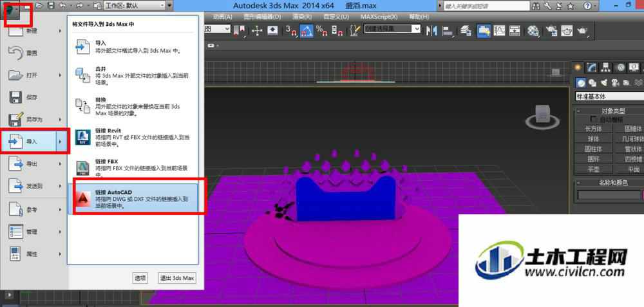Image resolution: width=644 pixels, height=307 pixels.
Task: Switch to the Motion command panel tab
Action: coord(621,68)
